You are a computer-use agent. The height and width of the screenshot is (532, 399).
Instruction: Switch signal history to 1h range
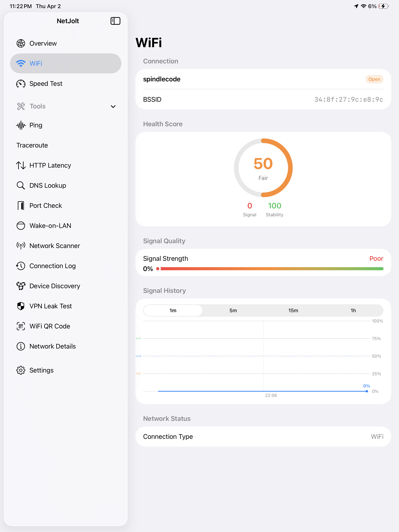(x=353, y=310)
